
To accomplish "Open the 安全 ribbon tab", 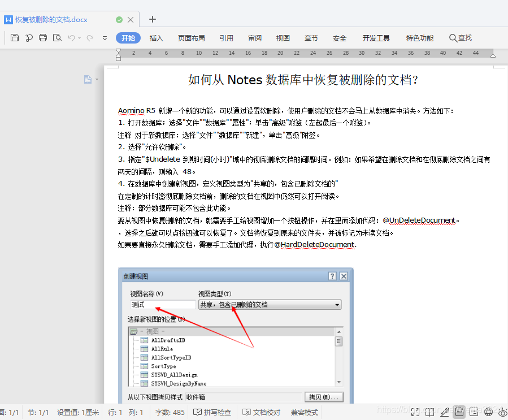I will point(340,38).
